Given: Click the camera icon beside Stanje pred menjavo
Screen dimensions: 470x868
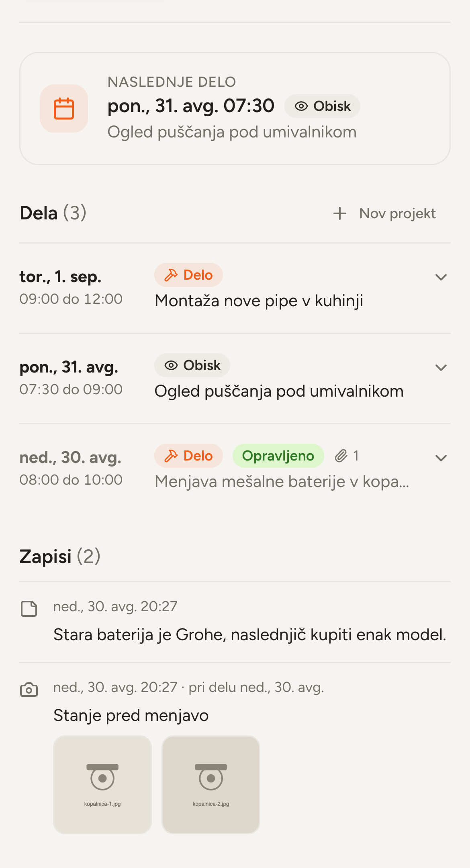Looking at the screenshot, I should tap(29, 690).
